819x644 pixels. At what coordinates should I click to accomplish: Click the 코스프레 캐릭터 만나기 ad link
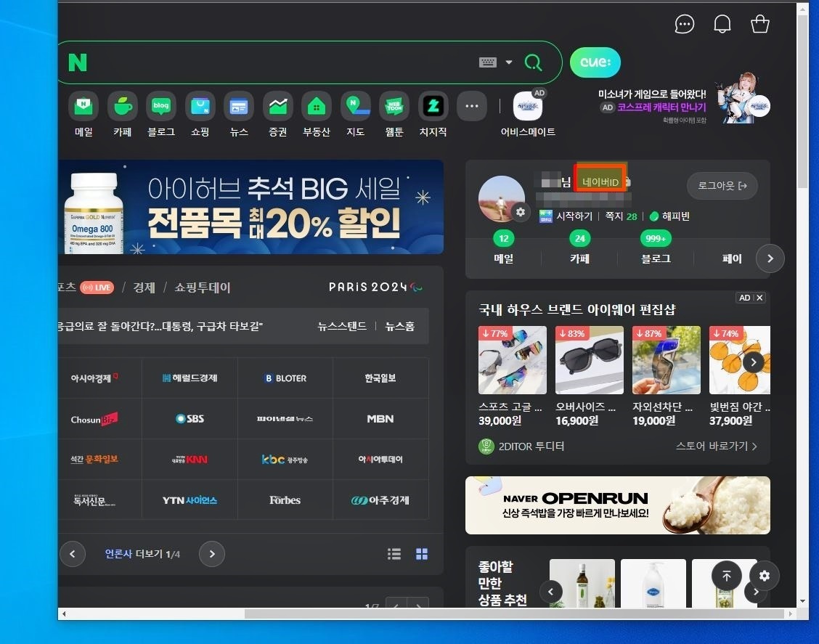661,107
